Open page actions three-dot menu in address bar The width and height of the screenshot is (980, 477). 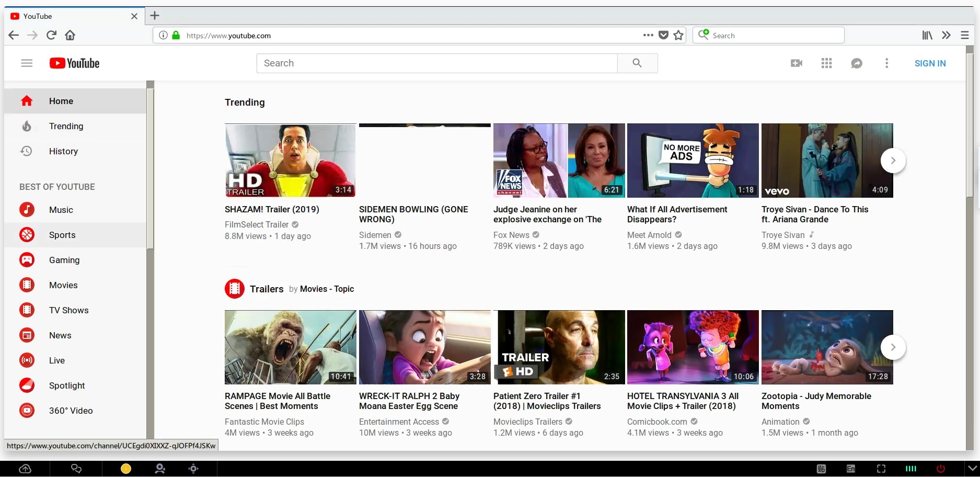[648, 35]
